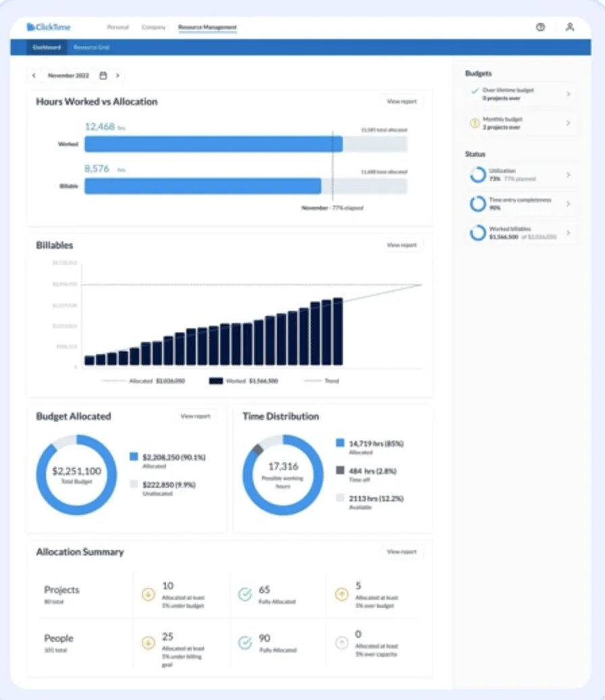This screenshot has height=700, width=605.
Task: Open View report for Allocation Summary
Action: [402, 551]
